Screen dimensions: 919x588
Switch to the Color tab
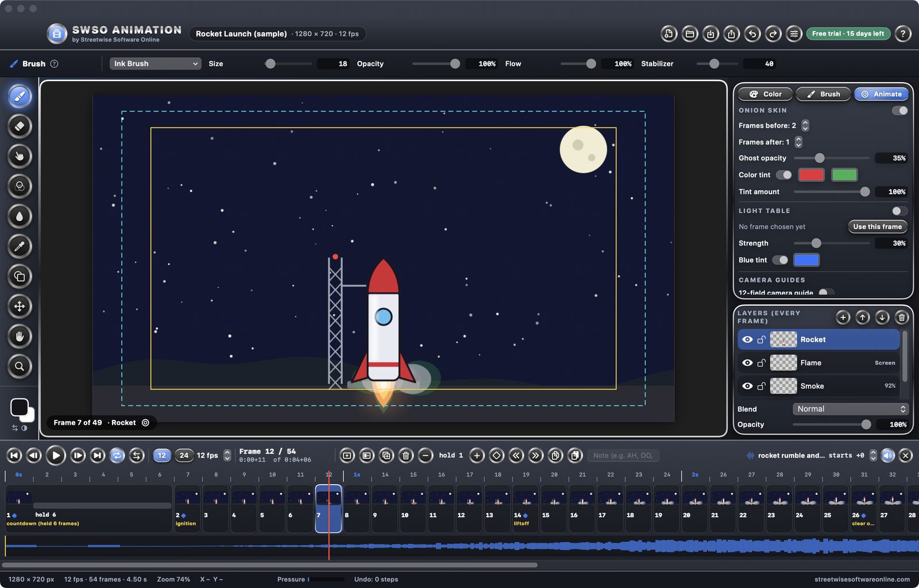pos(765,94)
